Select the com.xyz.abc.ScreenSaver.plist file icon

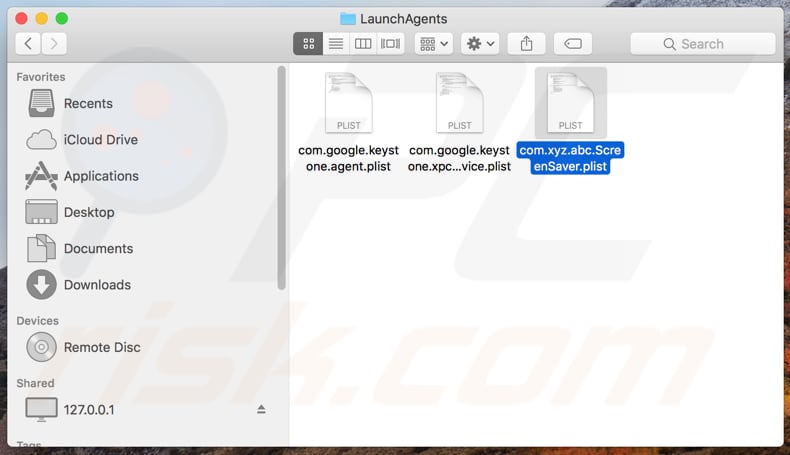click(570, 103)
